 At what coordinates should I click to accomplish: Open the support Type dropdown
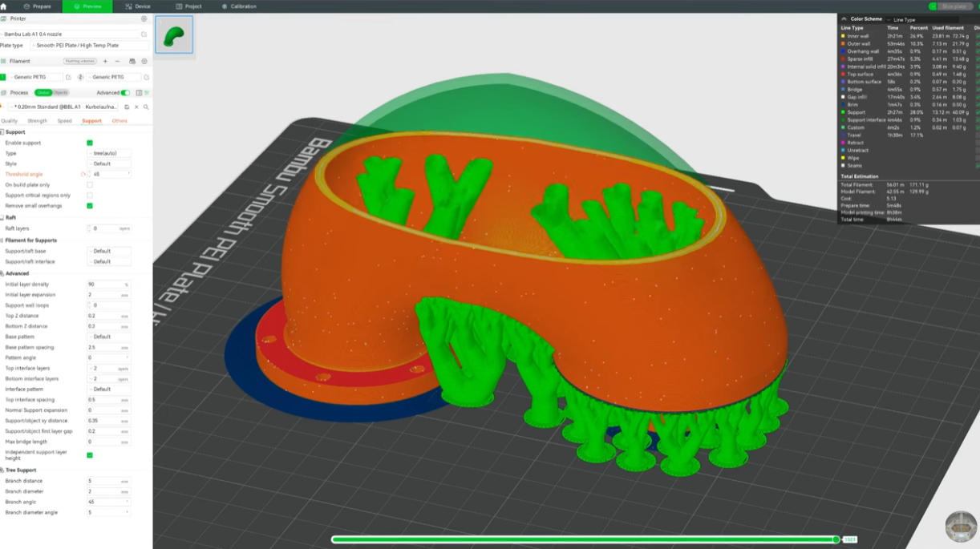coord(111,153)
